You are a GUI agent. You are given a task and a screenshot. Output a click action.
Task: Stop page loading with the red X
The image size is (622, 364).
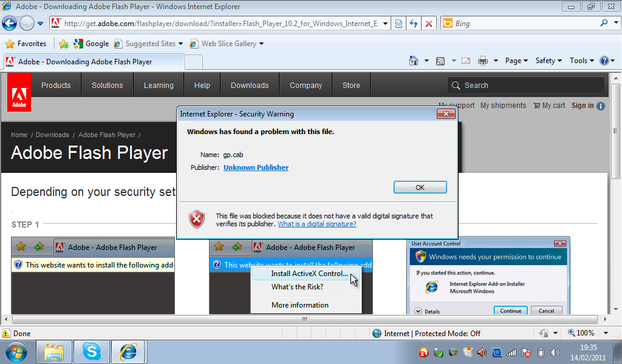tap(429, 24)
